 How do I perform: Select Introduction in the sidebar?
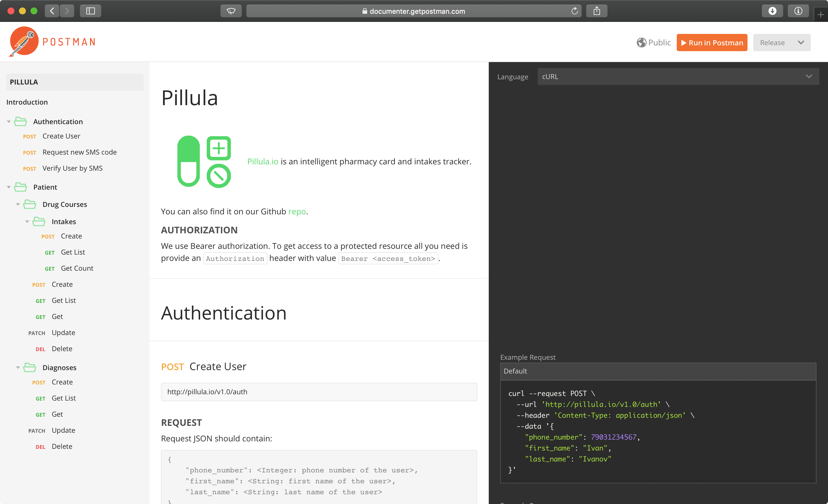(x=27, y=102)
